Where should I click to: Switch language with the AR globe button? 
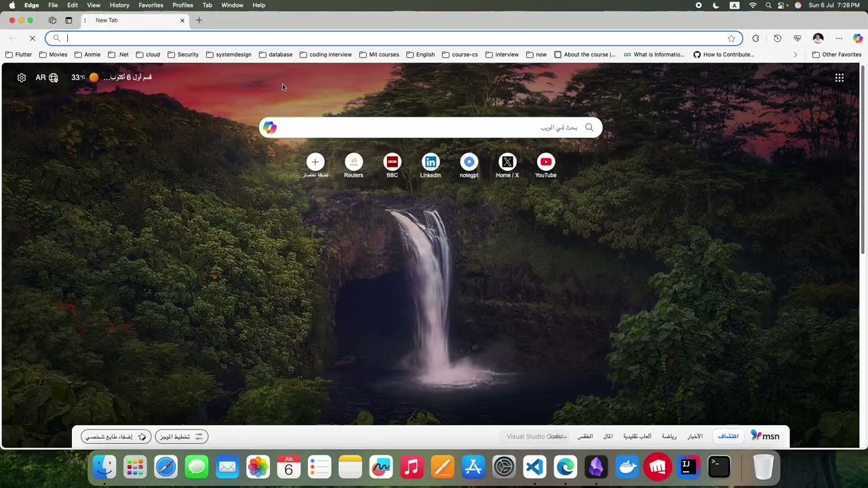[x=47, y=77]
